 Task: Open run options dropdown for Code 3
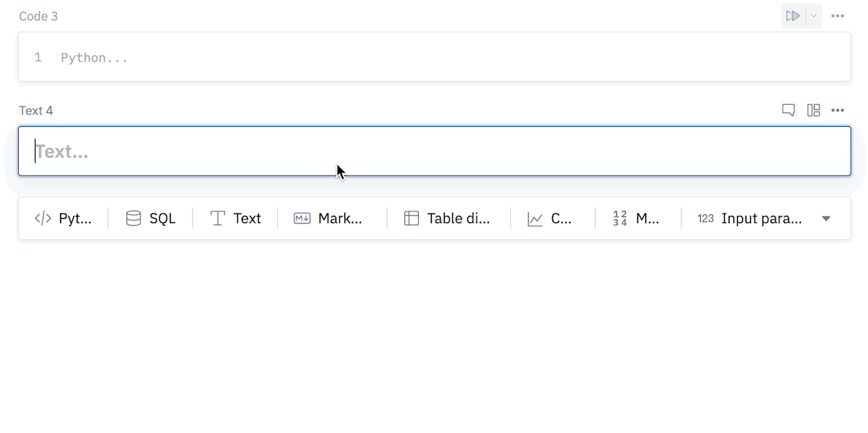[x=813, y=16]
